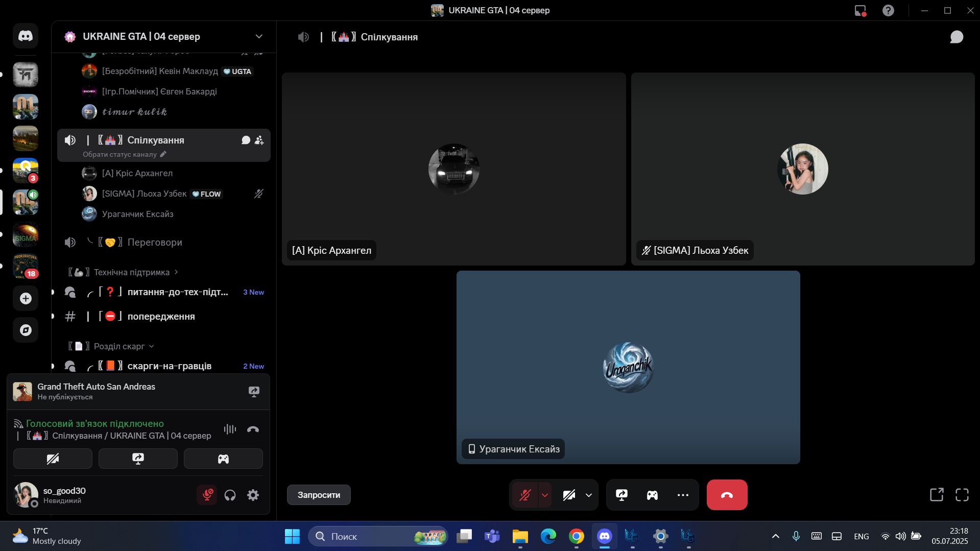Edit channel status pencil icon

point(163,154)
